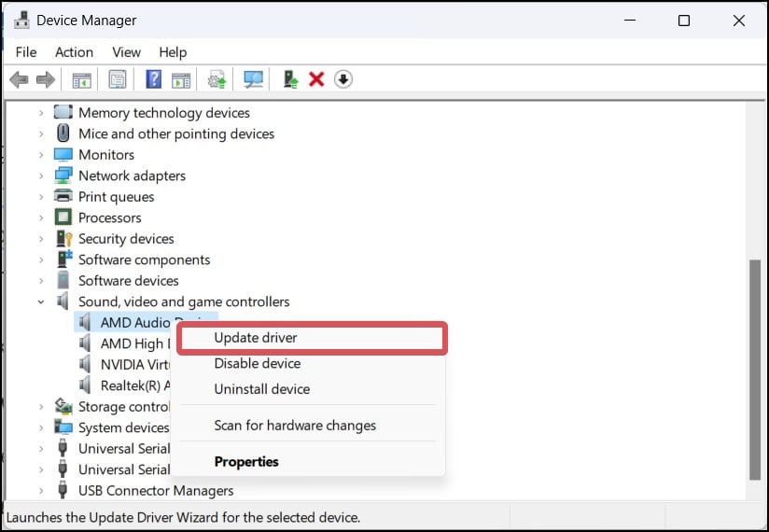The width and height of the screenshot is (769, 532).
Task: Click the Software components icon
Action: tap(64, 259)
